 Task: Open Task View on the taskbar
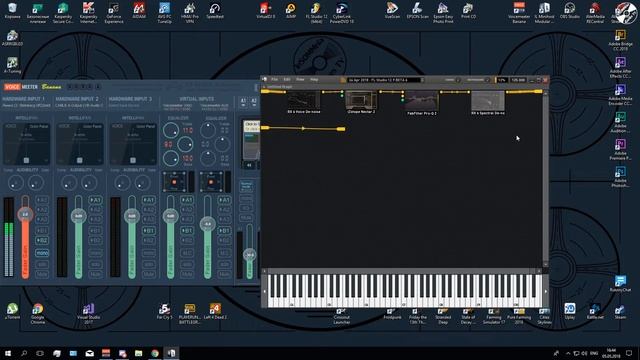(40, 353)
